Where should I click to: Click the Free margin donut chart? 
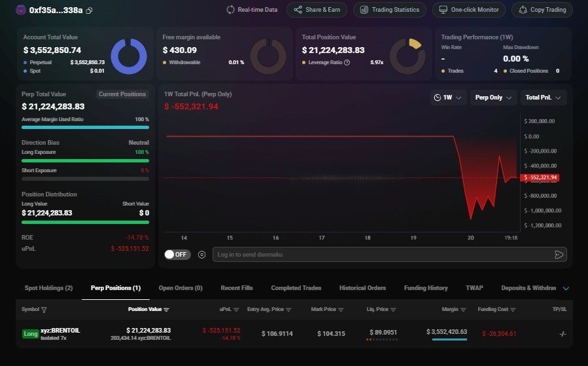(268, 56)
